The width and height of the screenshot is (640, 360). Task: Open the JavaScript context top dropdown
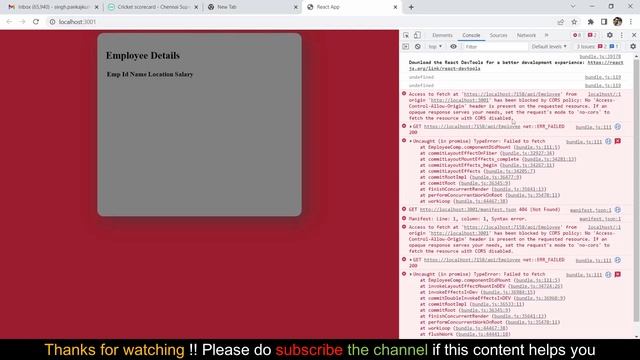pos(435,47)
